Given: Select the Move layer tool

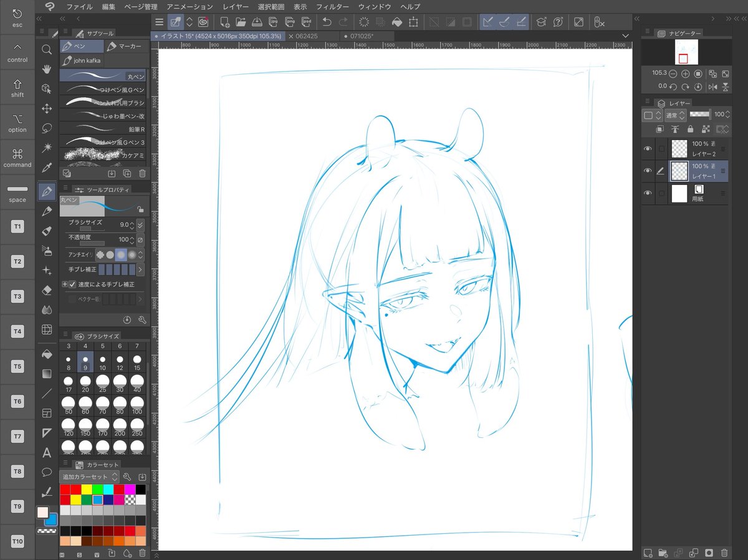Looking at the screenshot, I should coord(47,108).
